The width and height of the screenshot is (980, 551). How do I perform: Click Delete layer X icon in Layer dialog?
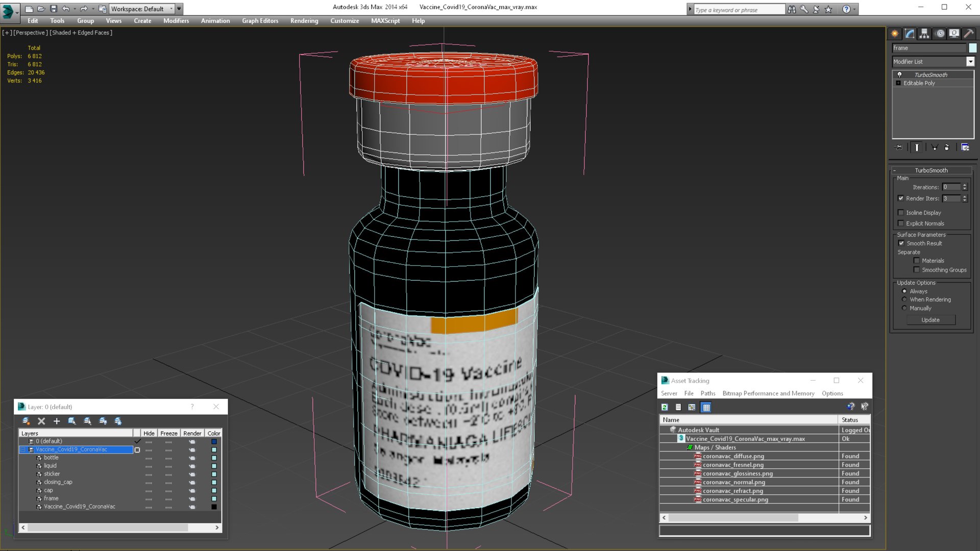pos(41,421)
